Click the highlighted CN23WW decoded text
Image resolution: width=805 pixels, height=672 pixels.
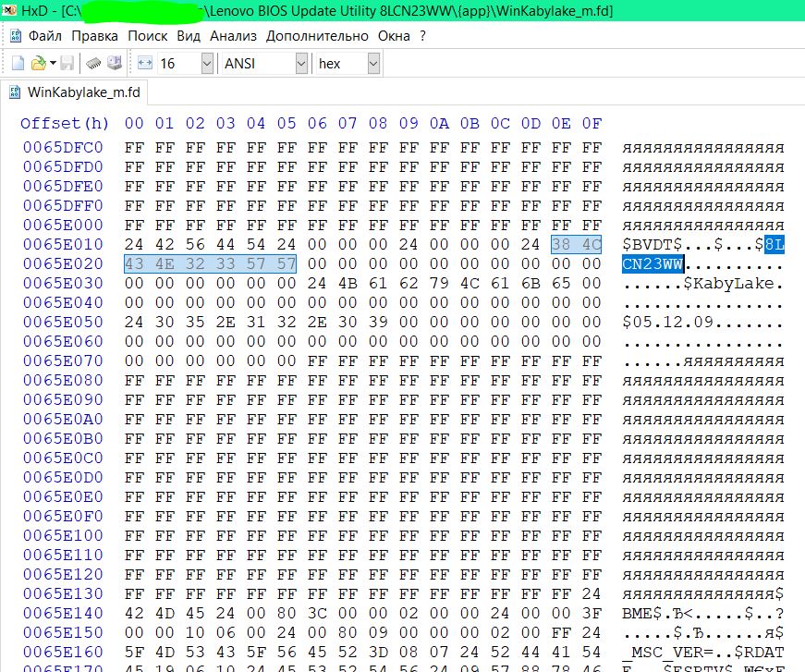[653, 263]
